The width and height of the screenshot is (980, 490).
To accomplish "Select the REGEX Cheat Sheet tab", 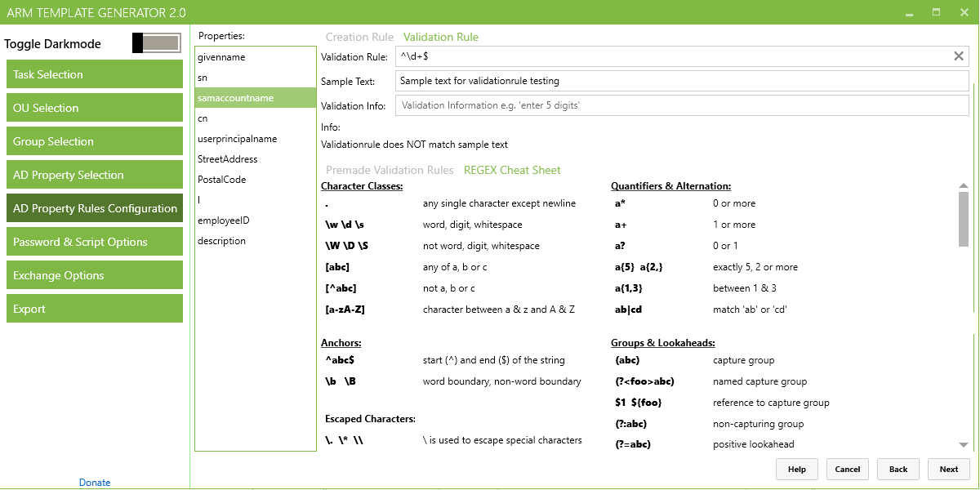I will click(512, 170).
